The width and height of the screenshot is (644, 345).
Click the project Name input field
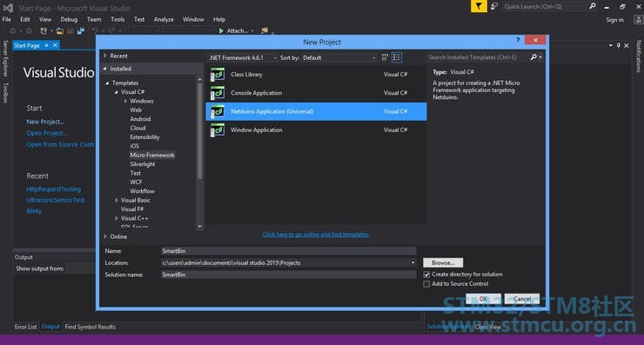pos(288,250)
